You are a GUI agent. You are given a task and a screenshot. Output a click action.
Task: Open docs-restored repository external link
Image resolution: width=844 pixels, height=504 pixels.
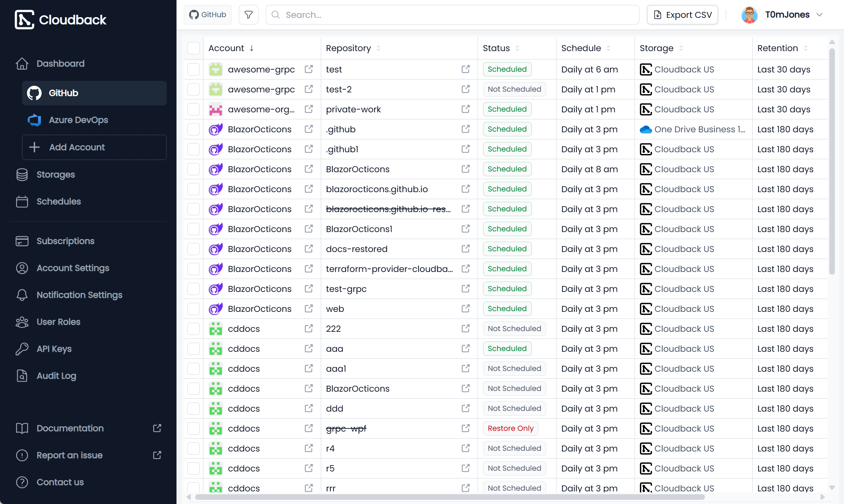pyautogui.click(x=465, y=249)
